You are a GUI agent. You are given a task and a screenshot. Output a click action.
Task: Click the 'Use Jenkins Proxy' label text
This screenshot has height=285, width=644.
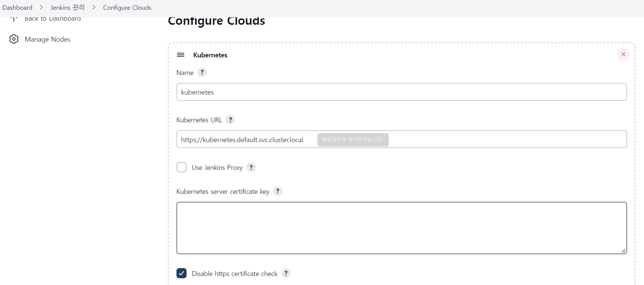[217, 168]
